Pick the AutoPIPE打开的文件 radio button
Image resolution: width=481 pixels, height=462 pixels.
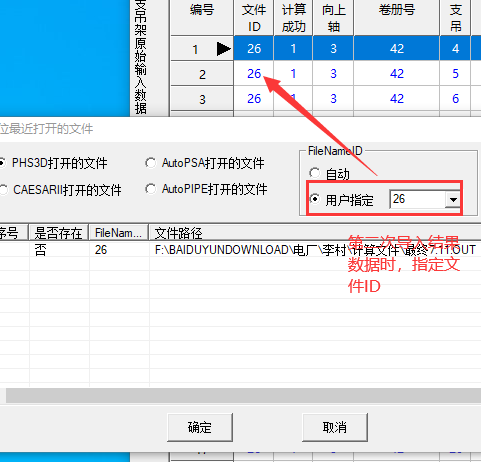(206, 189)
